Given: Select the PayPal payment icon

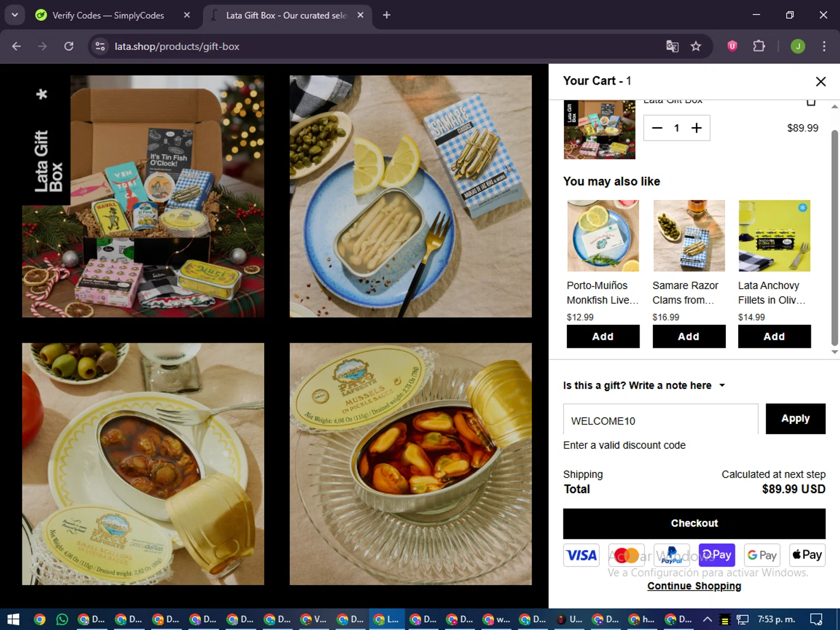Looking at the screenshot, I should click(671, 555).
